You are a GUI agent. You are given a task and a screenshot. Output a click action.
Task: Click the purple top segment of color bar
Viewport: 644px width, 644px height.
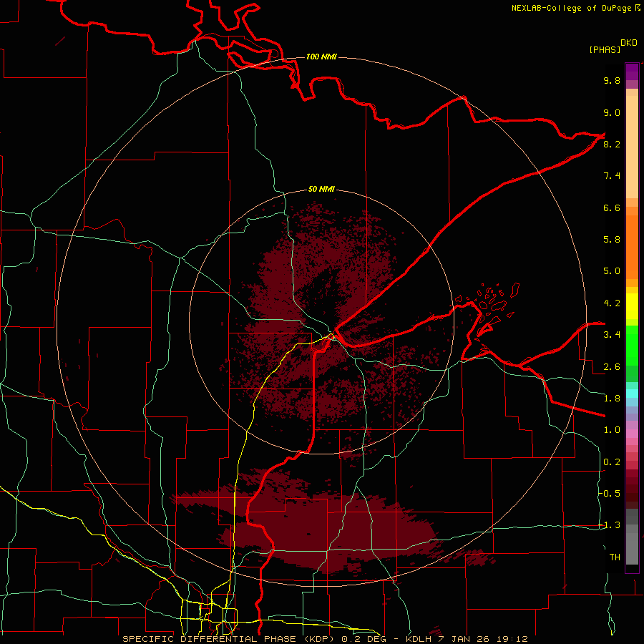click(x=632, y=72)
